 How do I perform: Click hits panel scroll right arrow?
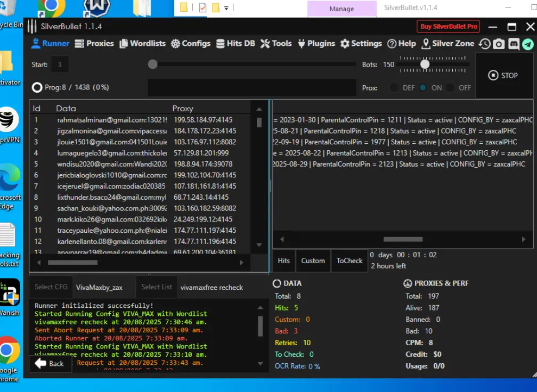point(524,239)
